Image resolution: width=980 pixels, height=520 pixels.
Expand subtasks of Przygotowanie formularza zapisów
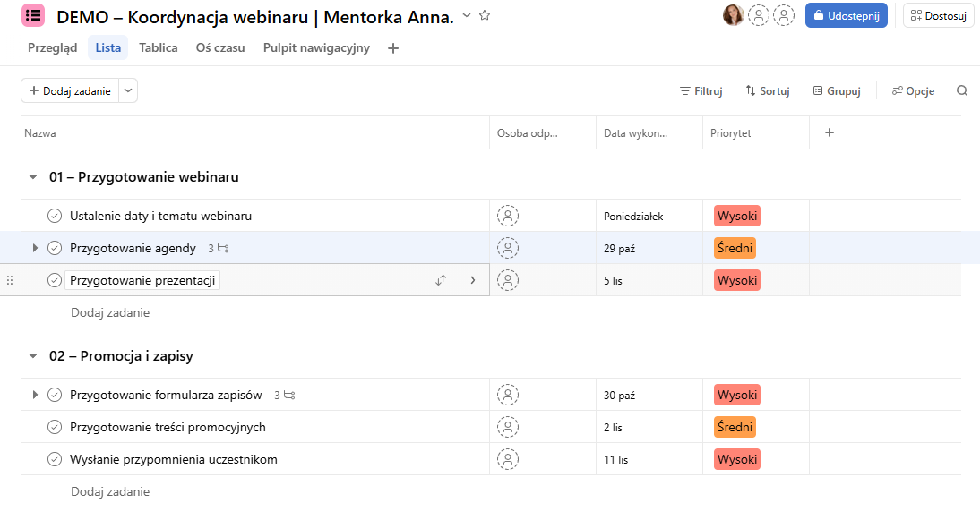pyautogui.click(x=35, y=395)
